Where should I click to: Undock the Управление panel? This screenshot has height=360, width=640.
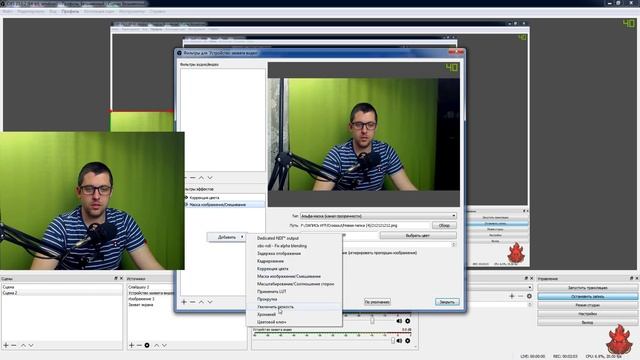[632, 278]
